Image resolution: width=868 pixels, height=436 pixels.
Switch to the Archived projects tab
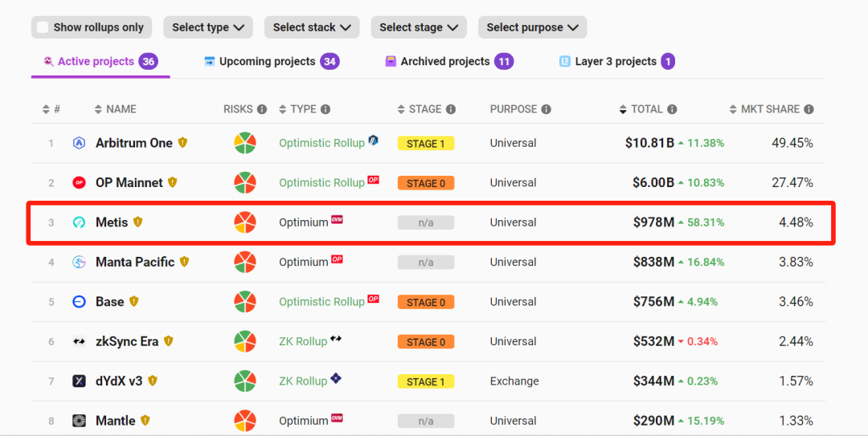coord(448,62)
